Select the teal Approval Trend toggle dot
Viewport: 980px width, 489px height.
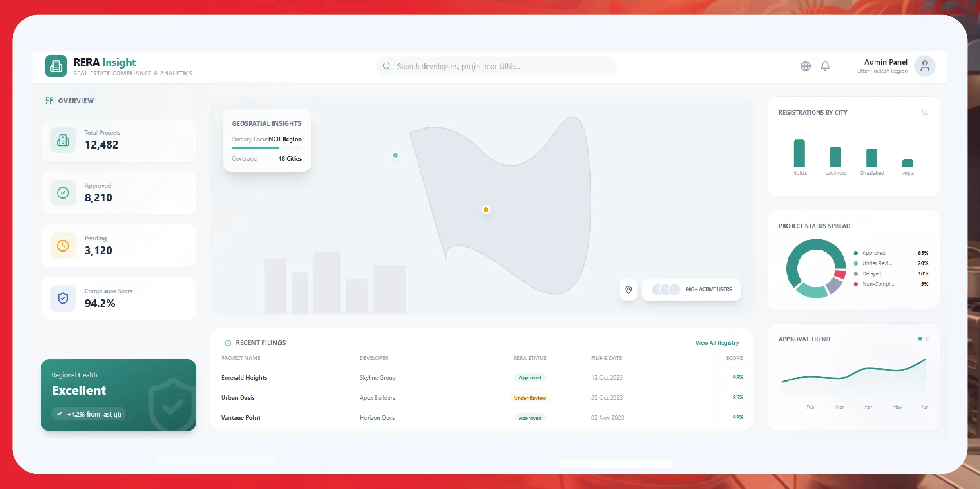[x=920, y=339]
